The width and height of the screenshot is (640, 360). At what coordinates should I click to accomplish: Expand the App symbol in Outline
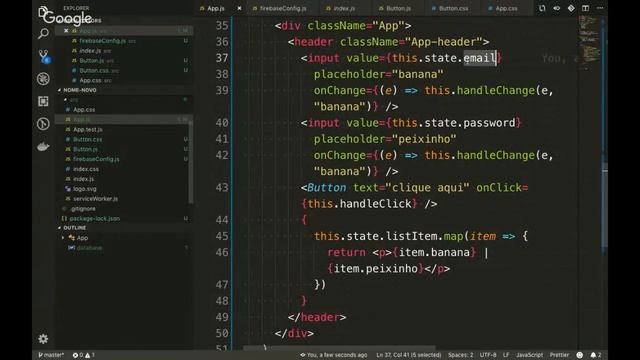63,238
